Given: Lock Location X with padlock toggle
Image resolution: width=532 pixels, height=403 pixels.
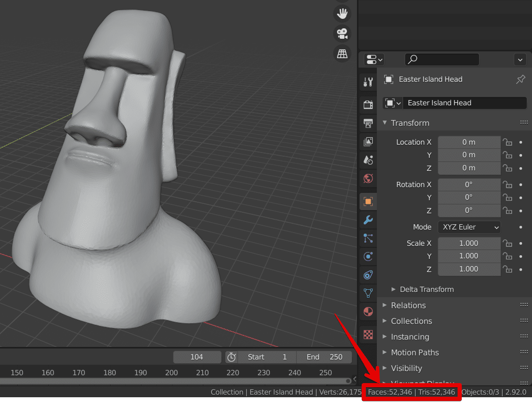Looking at the screenshot, I should 507,142.
